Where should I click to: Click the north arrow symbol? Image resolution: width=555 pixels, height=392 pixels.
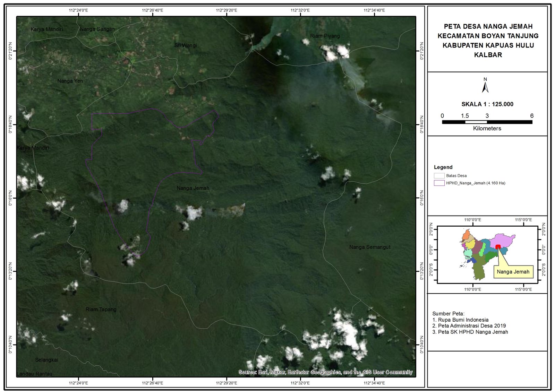(x=485, y=86)
